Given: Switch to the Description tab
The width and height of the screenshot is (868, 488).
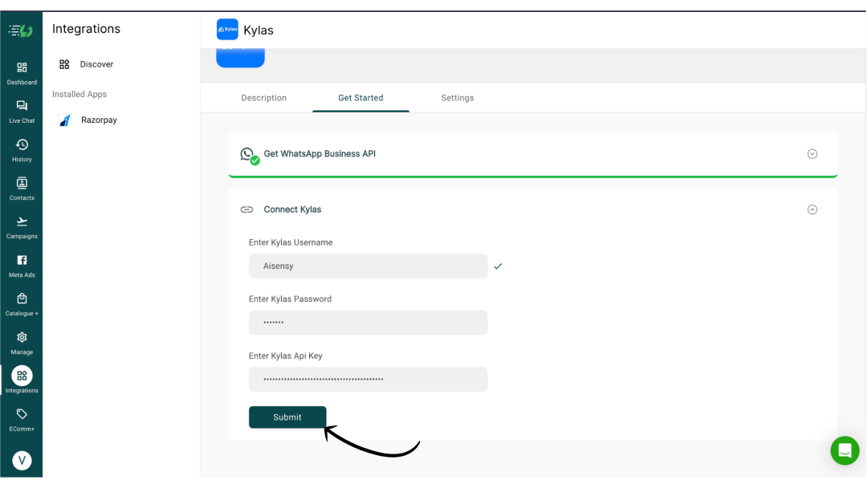Looking at the screenshot, I should (x=263, y=98).
